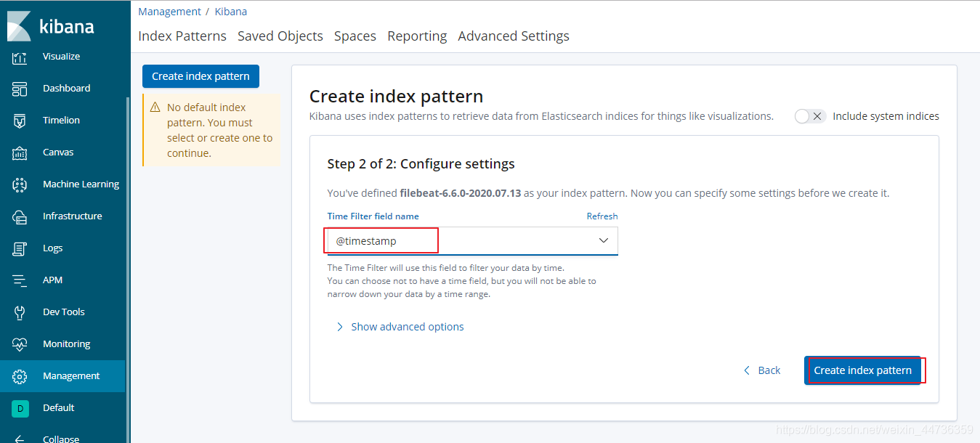Open the Dev Tools menu label
Viewport: 980px width, 443px height.
coord(64,312)
